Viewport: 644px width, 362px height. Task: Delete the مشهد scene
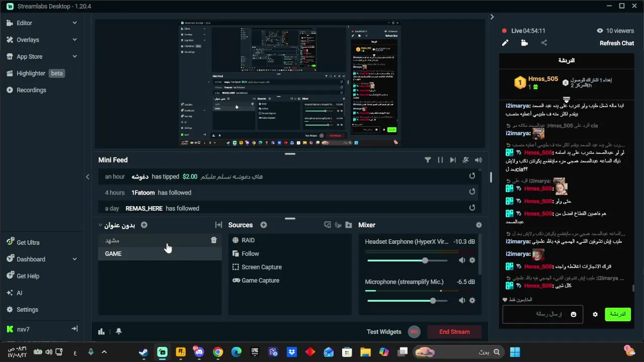pos(214,240)
